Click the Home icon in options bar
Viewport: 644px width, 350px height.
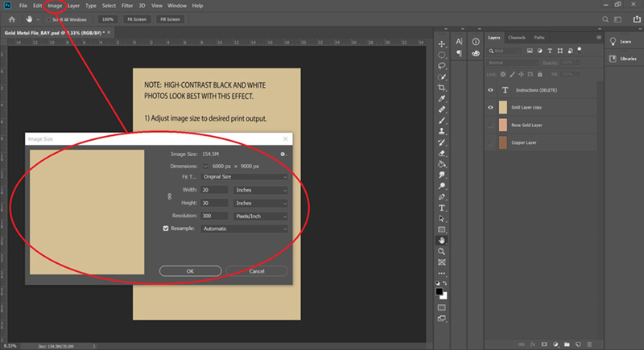[12, 19]
